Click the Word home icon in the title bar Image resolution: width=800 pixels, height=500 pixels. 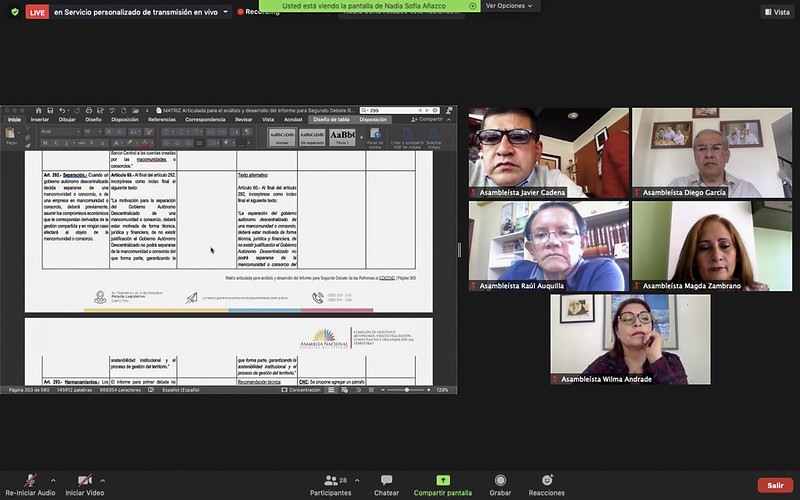coord(39,110)
